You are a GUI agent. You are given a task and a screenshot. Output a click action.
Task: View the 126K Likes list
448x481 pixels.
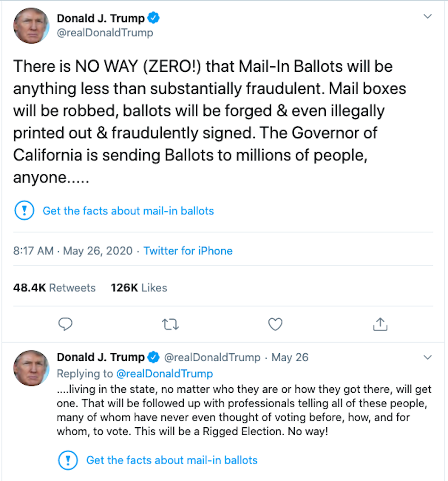tap(138, 288)
